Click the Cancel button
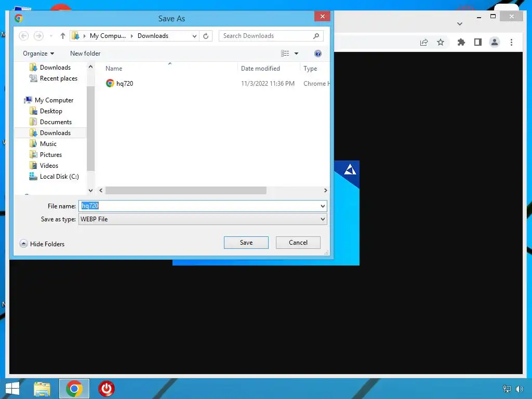Image resolution: width=532 pixels, height=399 pixels. point(298,243)
